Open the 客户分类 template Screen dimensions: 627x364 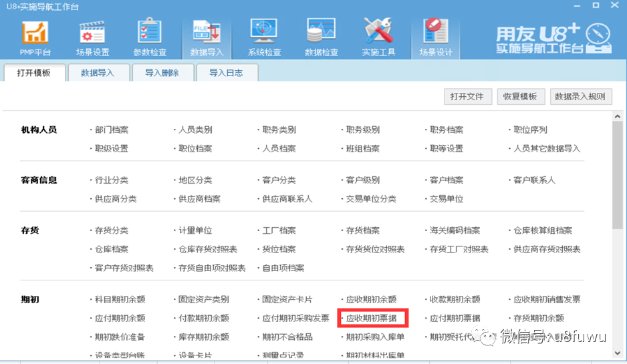[279, 180]
